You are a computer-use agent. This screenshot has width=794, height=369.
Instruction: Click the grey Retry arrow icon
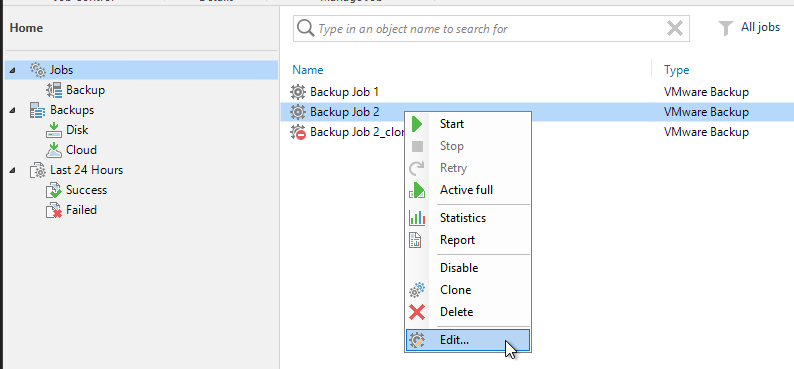point(417,168)
